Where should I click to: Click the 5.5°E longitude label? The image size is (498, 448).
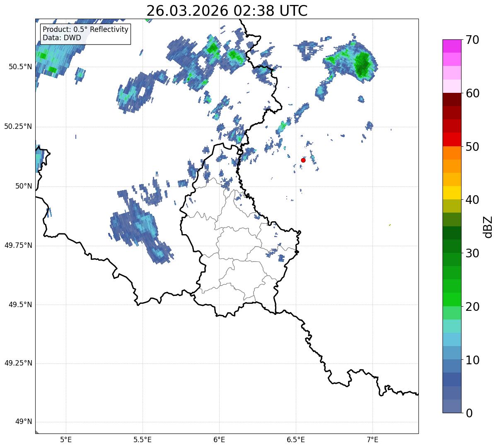(143, 439)
